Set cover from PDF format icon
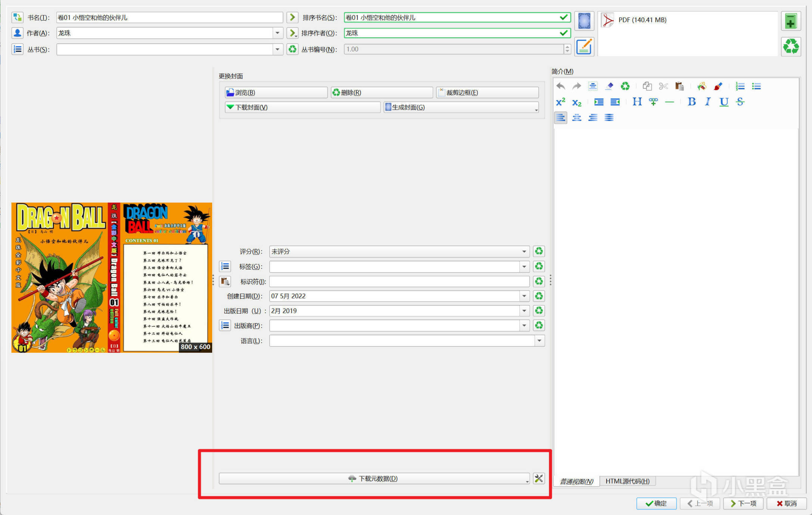The image size is (812, 515). (584, 21)
